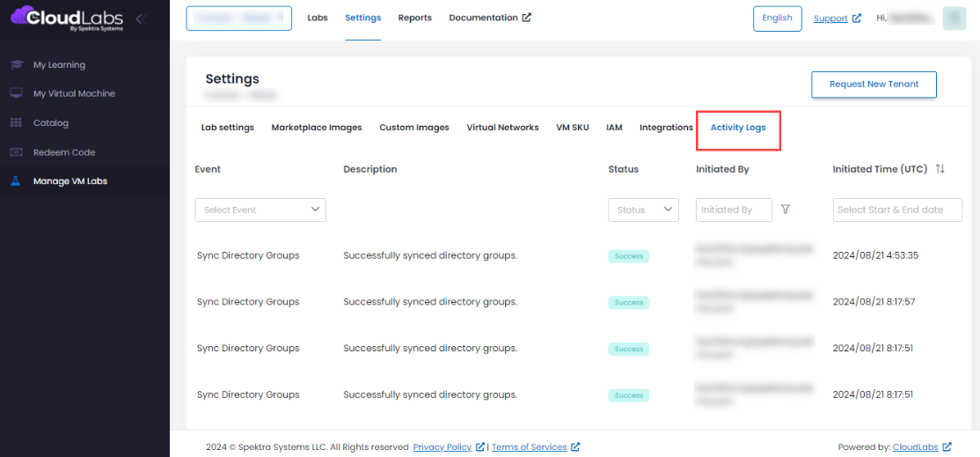The width and height of the screenshot is (980, 457).
Task: Switch to the Lab settings tab
Action: [x=228, y=128]
